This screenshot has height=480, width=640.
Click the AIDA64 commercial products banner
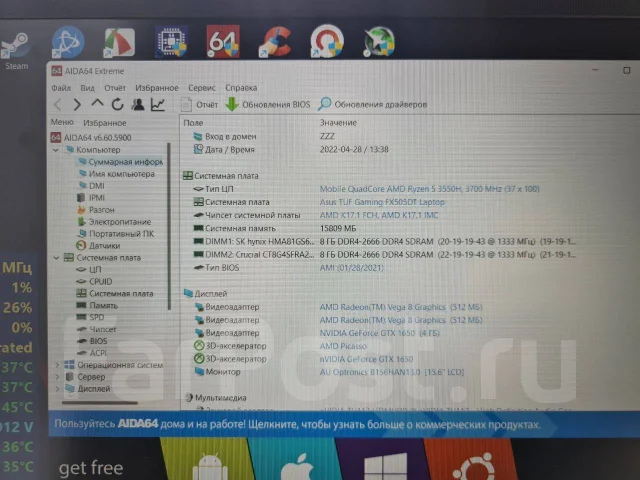tap(344, 424)
